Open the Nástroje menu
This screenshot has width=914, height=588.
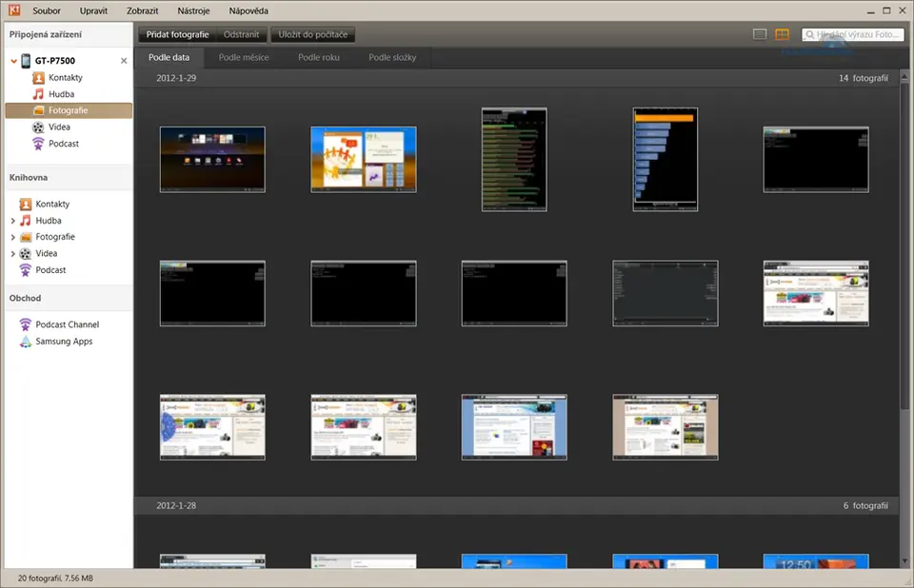click(193, 10)
